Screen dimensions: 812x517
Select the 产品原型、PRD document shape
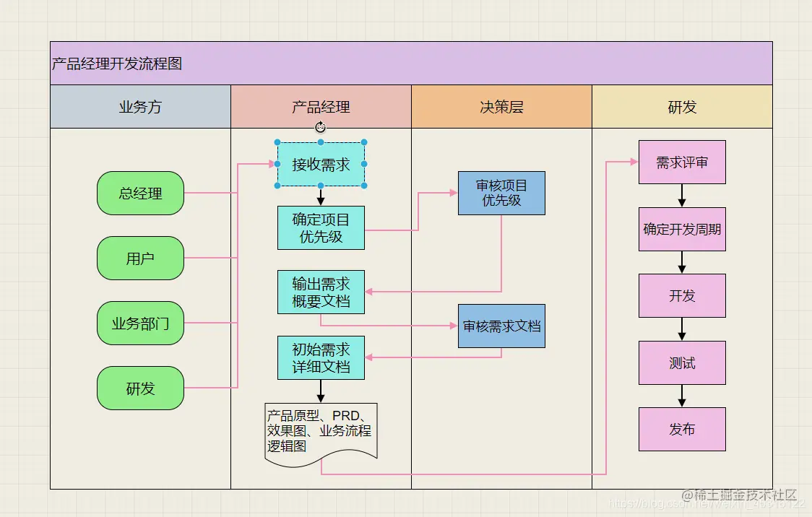coord(321,434)
